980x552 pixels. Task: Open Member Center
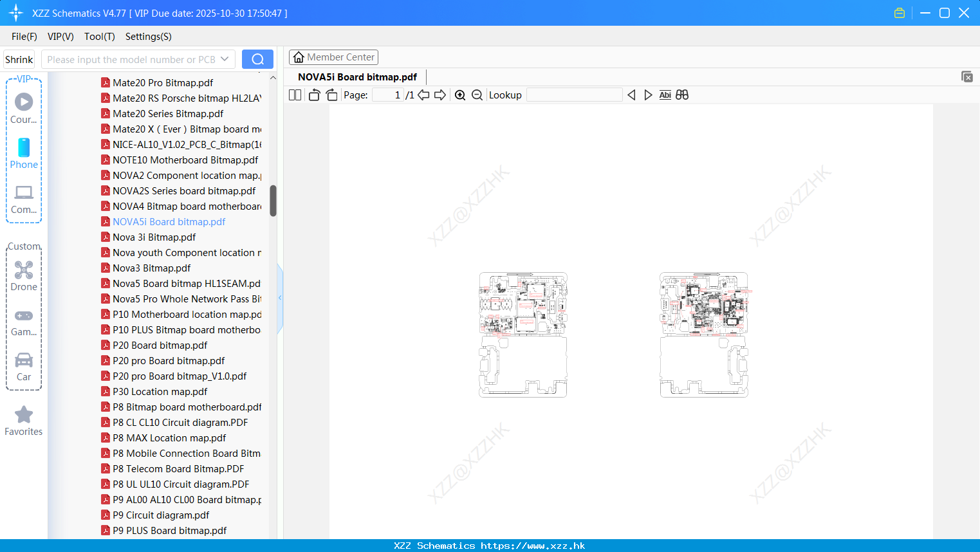coord(333,57)
